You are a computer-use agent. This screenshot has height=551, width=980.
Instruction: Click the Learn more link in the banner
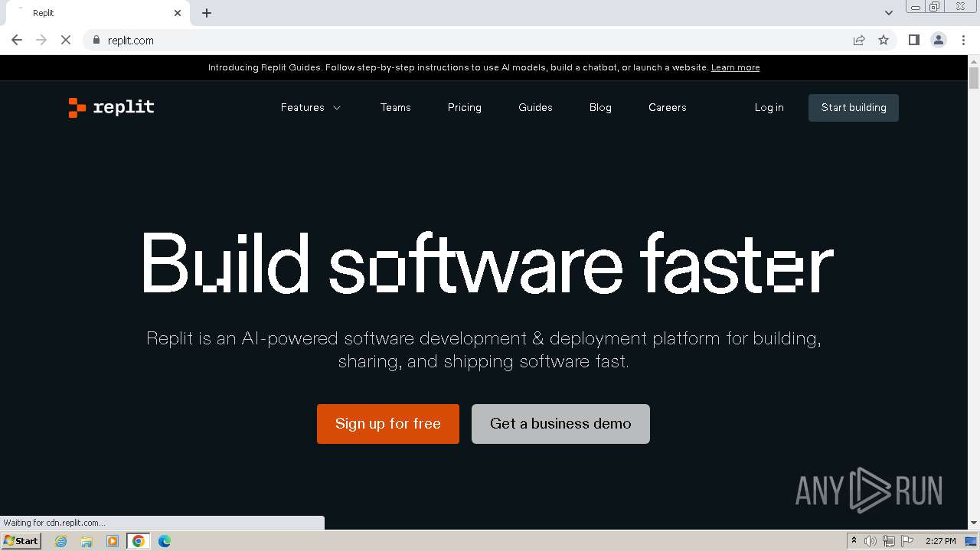(736, 67)
